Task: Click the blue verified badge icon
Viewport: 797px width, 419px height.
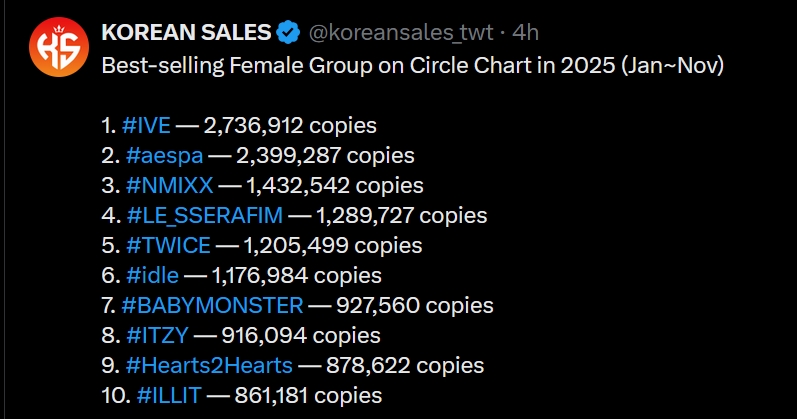Action: coord(290,33)
